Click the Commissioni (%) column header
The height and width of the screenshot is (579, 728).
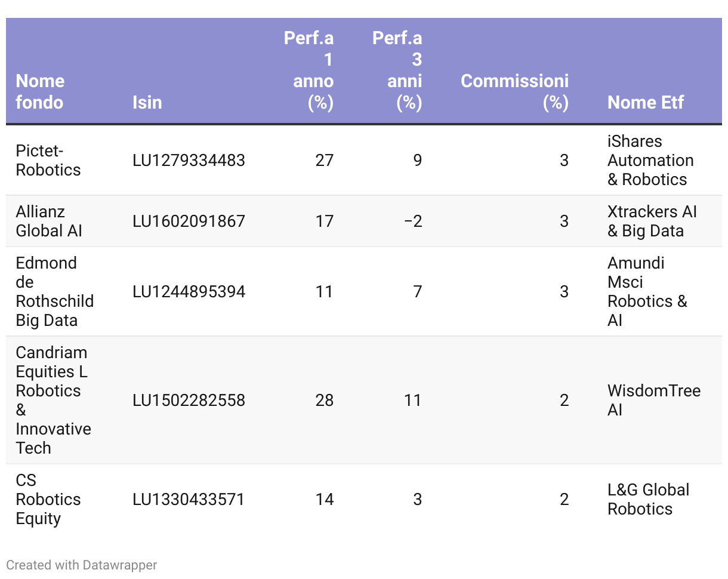point(515,91)
